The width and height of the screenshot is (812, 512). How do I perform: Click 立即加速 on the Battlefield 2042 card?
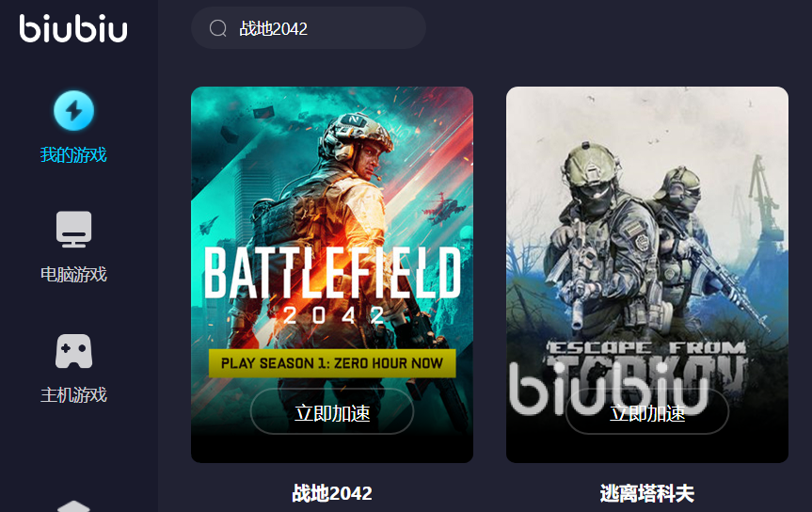[x=332, y=412]
